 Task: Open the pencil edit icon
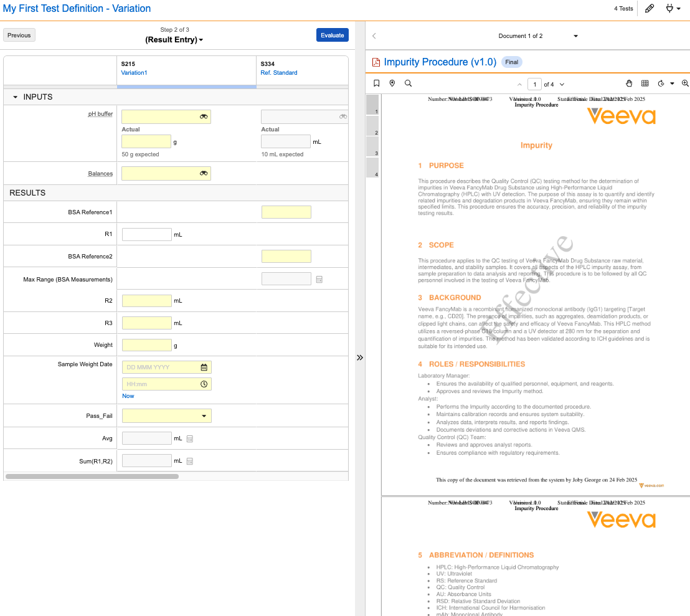[x=649, y=8]
